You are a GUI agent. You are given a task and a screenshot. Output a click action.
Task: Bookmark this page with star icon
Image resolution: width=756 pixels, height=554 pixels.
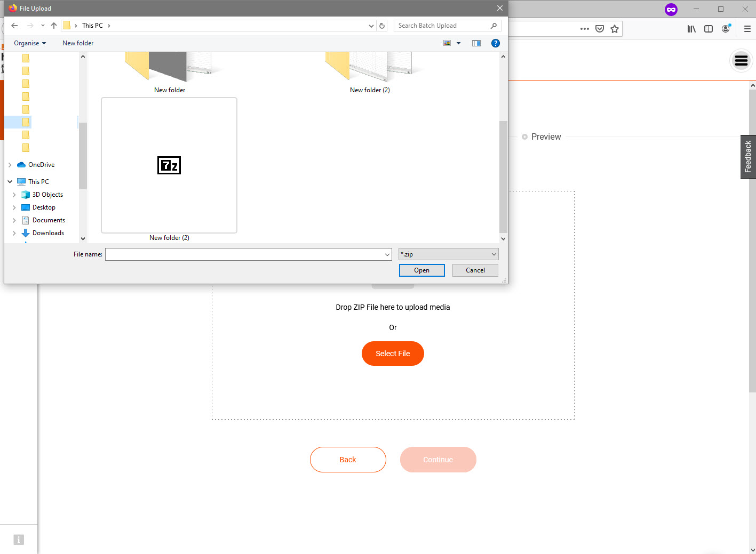(x=615, y=29)
